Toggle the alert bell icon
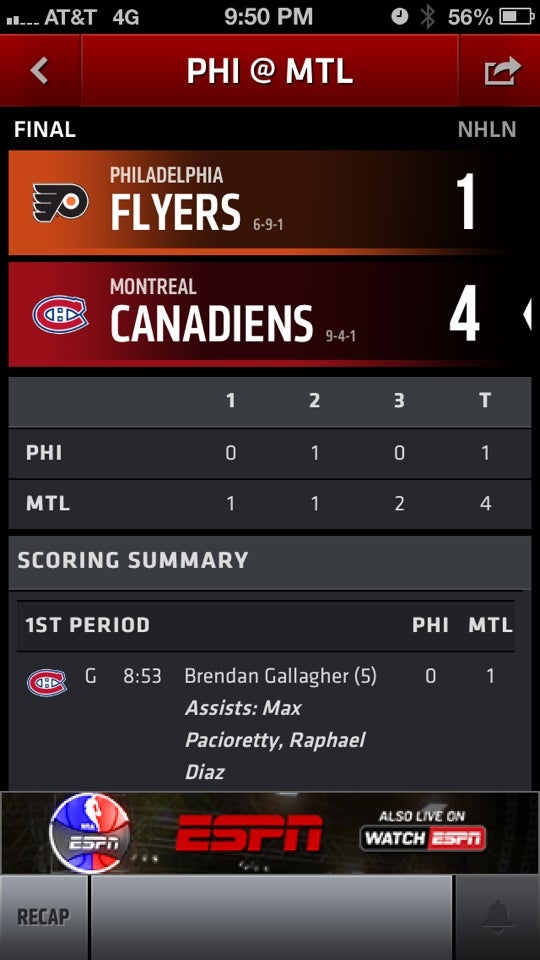The height and width of the screenshot is (960, 540). point(497,917)
